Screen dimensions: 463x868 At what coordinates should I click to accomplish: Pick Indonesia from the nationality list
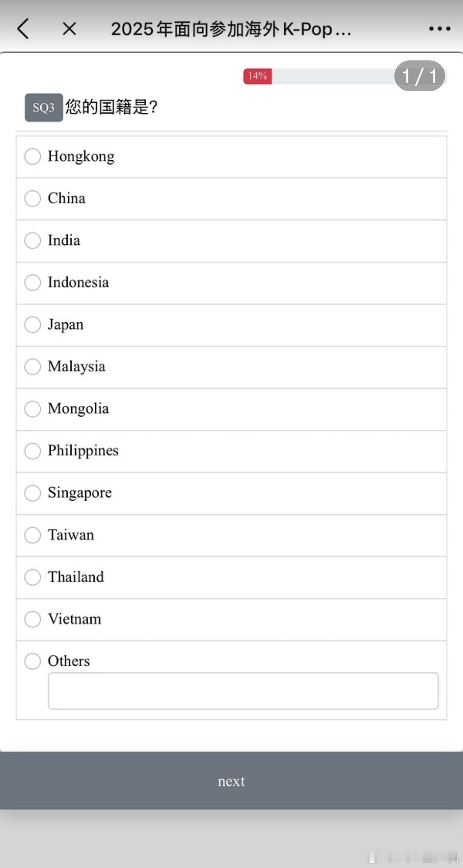33,282
